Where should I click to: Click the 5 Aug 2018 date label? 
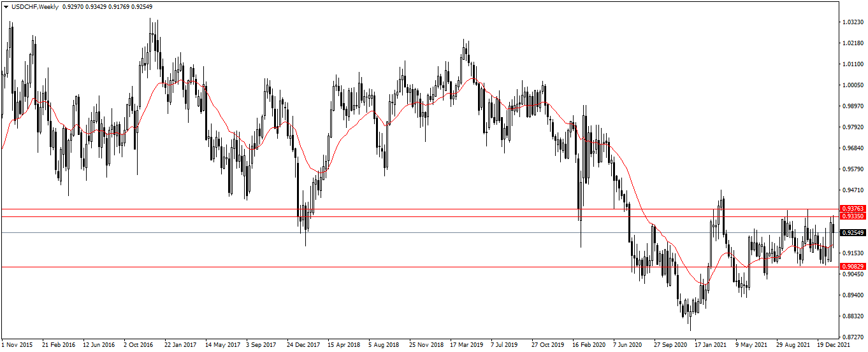[x=384, y=344]
